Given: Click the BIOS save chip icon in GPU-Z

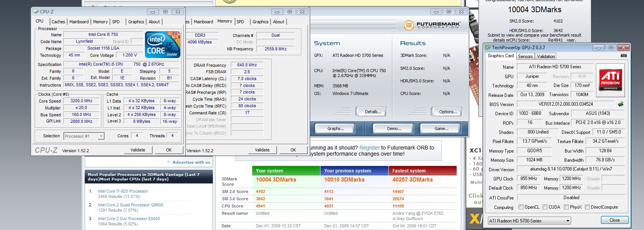Looking at the screenshot, I should [x=621, y=104].
